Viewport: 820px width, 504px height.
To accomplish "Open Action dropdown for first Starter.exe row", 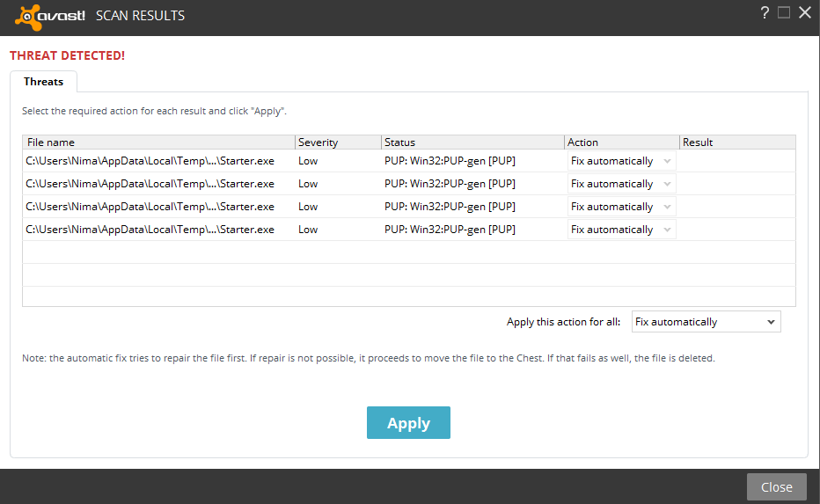I will (x=621, y=161).
